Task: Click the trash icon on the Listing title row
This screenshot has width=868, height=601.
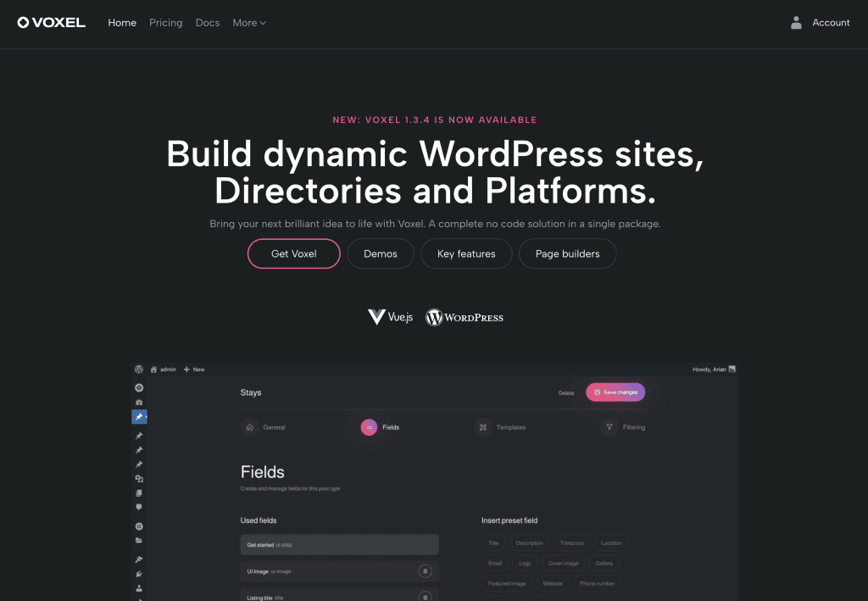Action: [426, 597]
